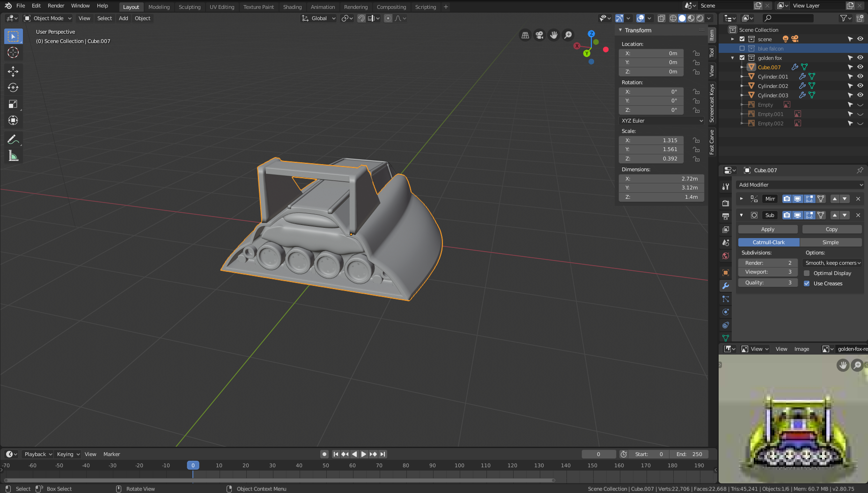Viewport: 868px width, 493px height.
Task: Select the Scale tool
Action: point(13,104)
